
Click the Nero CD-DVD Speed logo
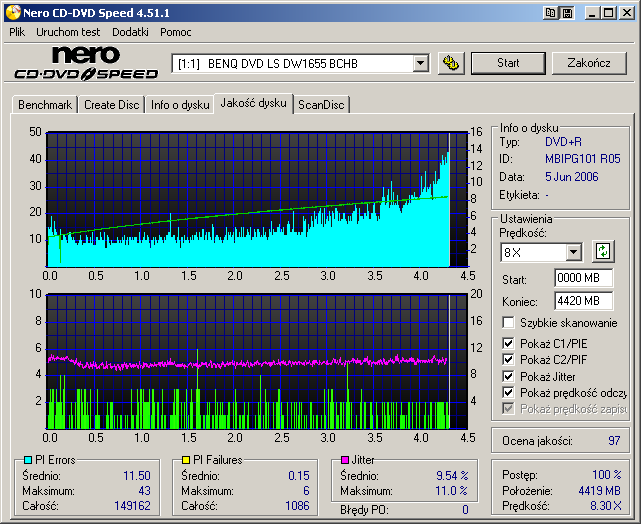tap(86, 63)
